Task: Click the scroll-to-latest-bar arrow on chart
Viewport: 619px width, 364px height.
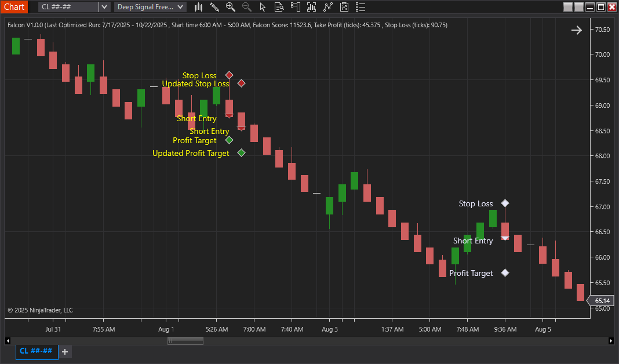Action: pyautogui.click(x=576, y=30)
